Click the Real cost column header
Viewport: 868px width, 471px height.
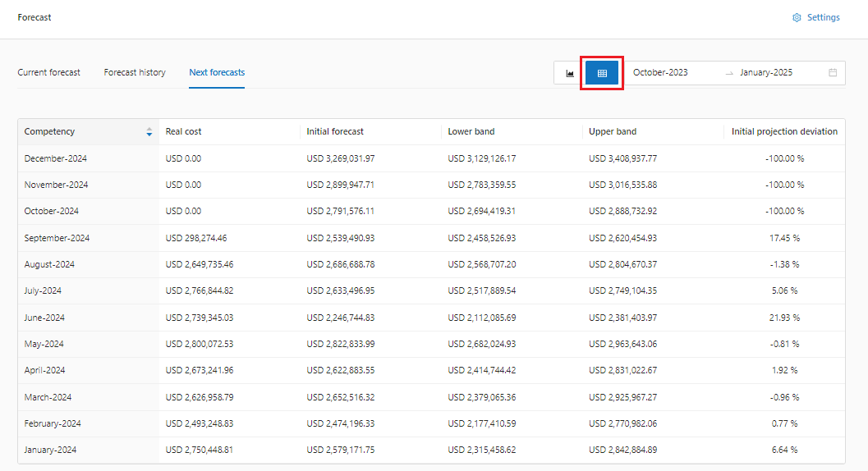tap(183, 131)
